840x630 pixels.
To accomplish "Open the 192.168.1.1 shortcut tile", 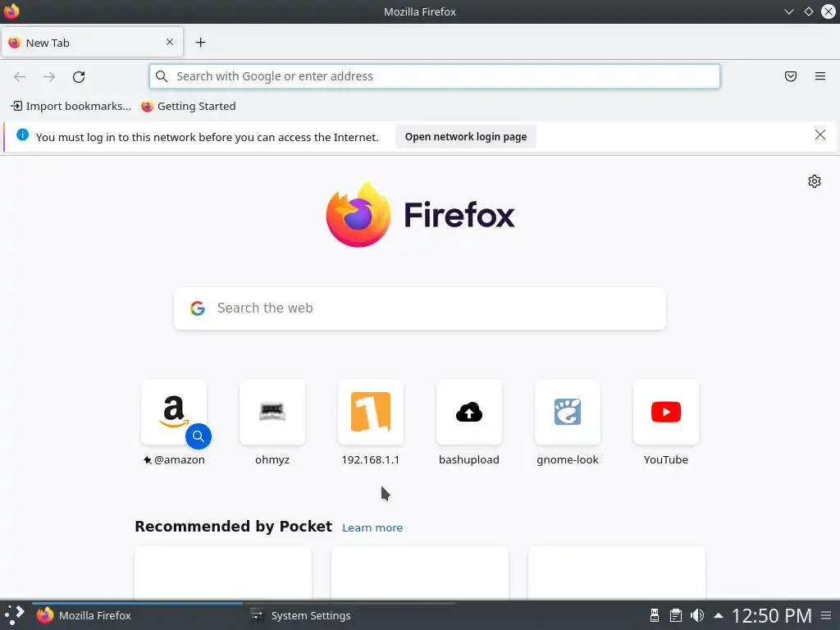I will coord(371,412).
